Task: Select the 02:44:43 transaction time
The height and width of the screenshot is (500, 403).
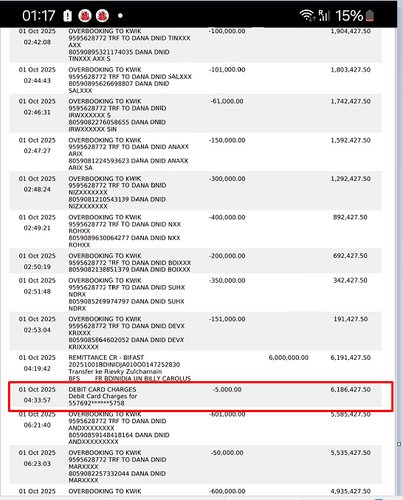Action: (x=37, y=81)
